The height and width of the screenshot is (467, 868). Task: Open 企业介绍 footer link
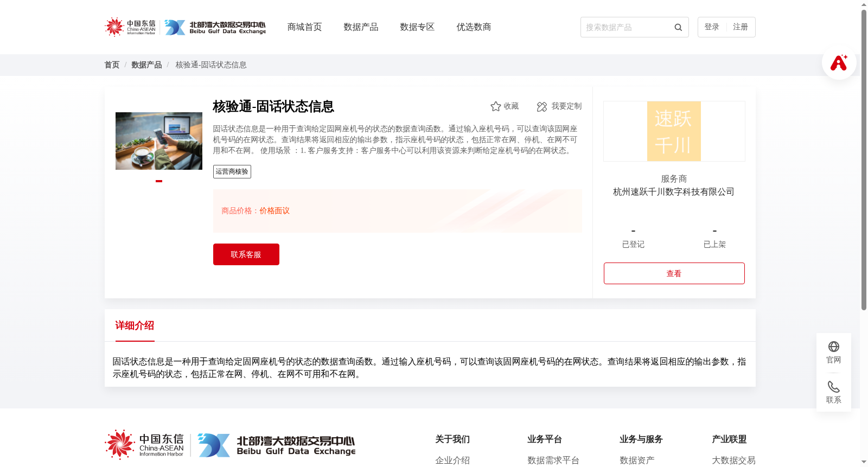(452, 460)
